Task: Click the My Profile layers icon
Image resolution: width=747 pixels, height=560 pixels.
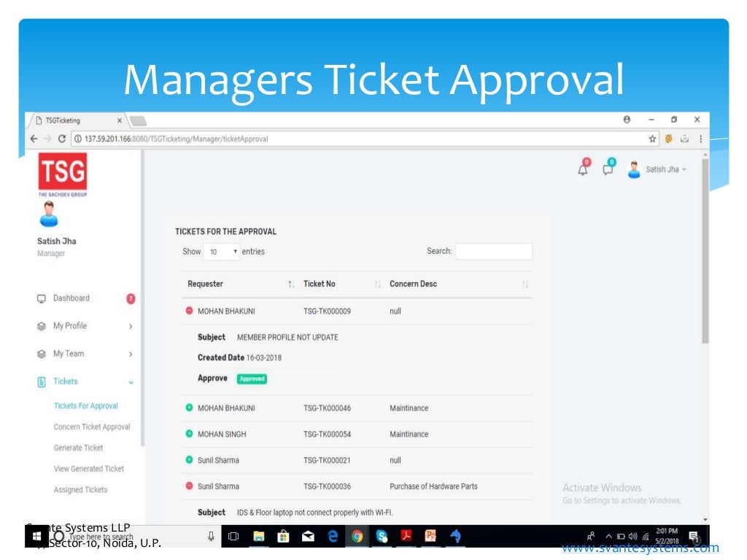Action: [42, 326]
